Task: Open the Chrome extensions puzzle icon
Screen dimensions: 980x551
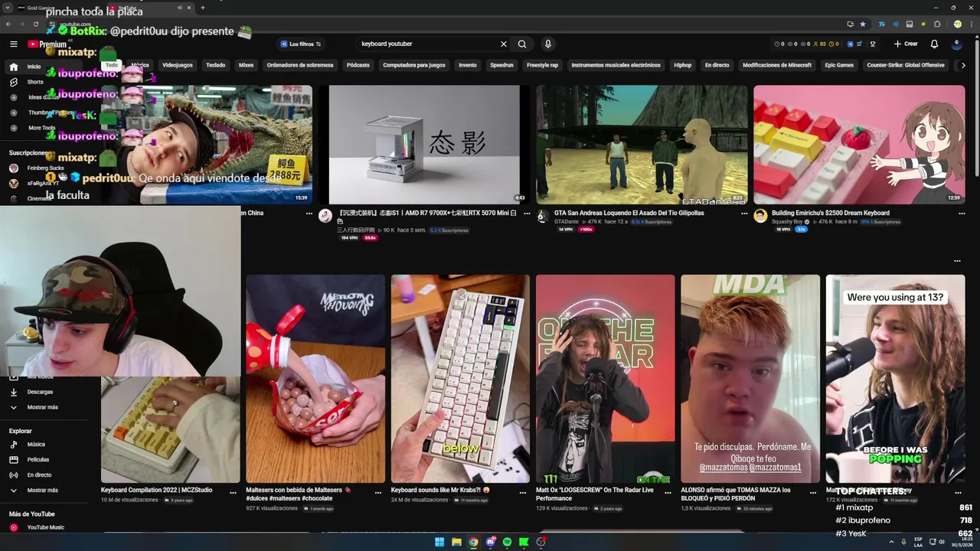Action: pyautogui.click(x=936, y=24)
